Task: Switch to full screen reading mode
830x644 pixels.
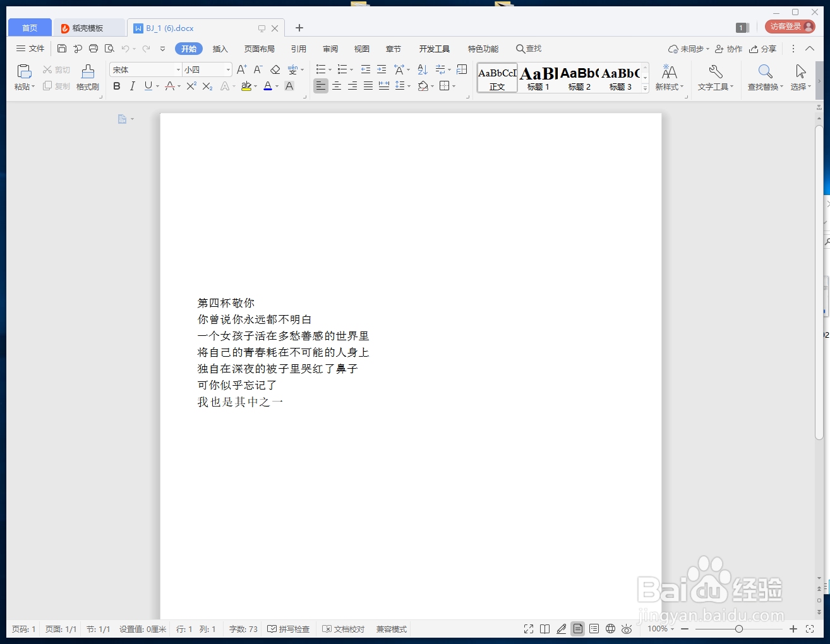Action: point(529,629)
